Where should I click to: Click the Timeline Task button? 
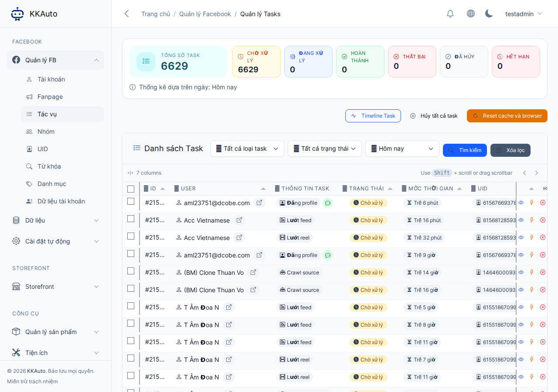click(x=373, y=116)
